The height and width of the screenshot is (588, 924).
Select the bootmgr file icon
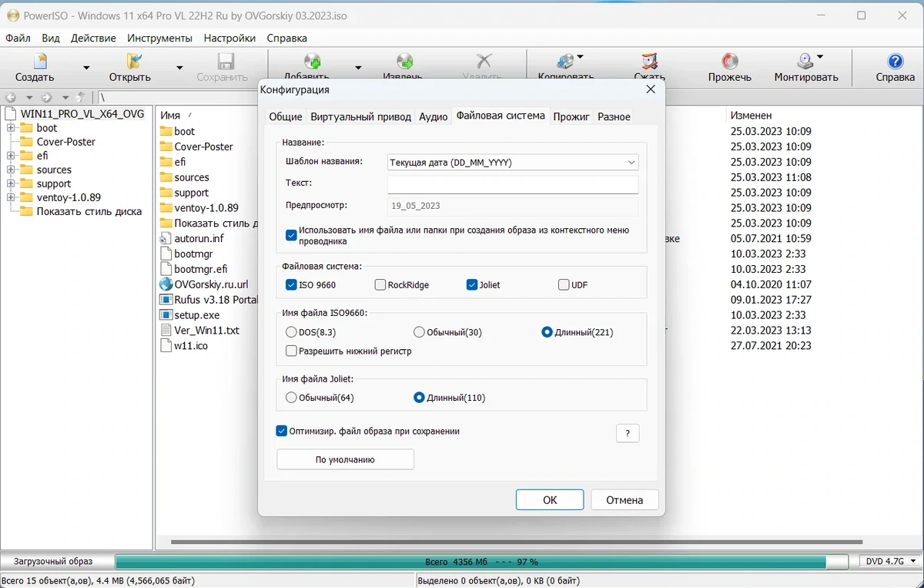pyautogui.click(x=166, y=254)
